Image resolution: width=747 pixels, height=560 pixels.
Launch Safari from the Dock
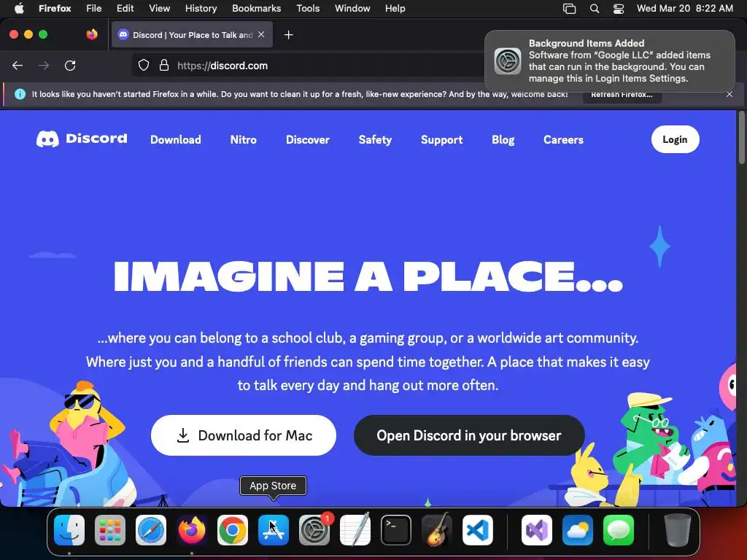151,530
